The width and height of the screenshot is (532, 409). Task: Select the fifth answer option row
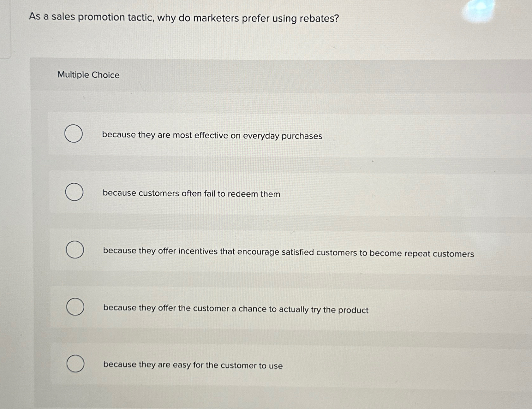(221, 365)
